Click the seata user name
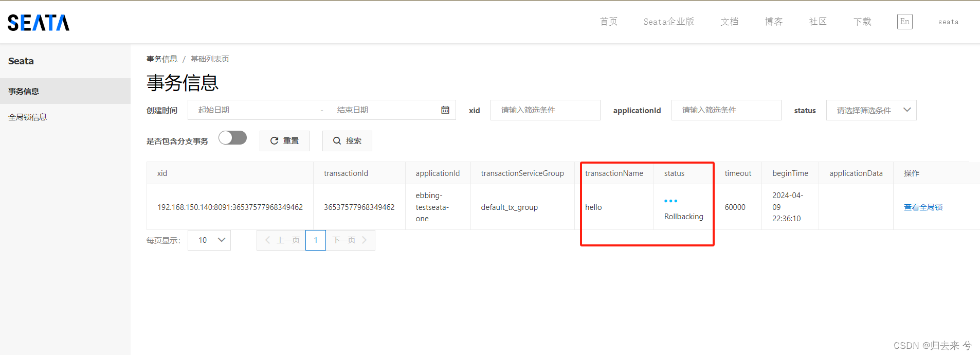The image size is (980, 355). tap(948, 22)
